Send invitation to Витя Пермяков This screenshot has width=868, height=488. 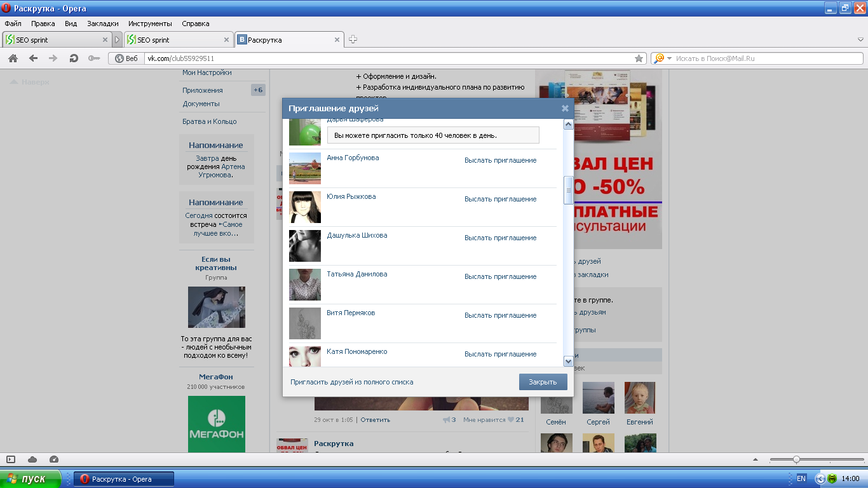pos(500,315)
